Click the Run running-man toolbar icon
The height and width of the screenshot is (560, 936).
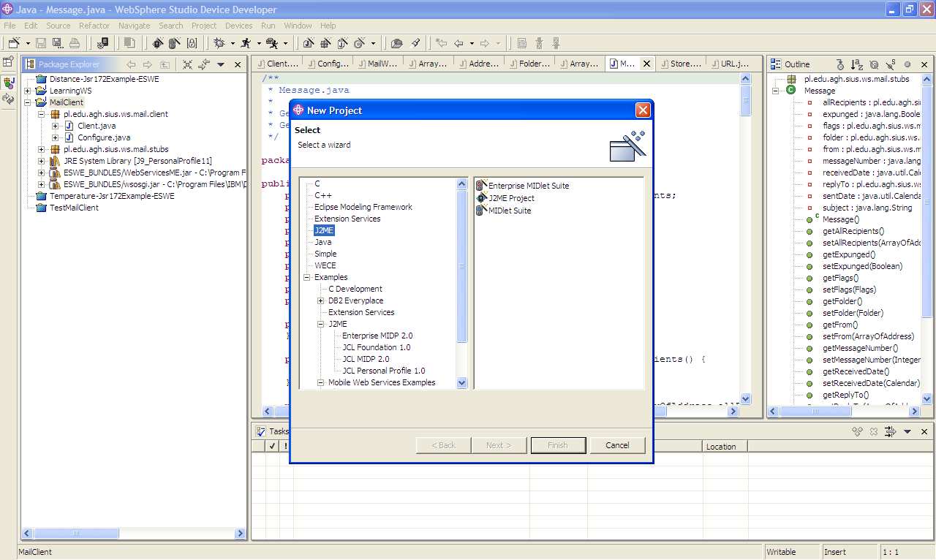click(x=246, y=43)
